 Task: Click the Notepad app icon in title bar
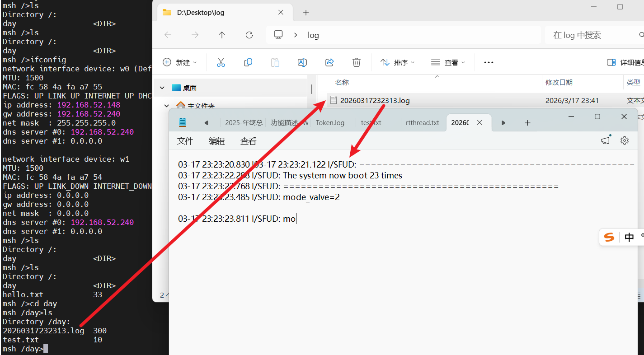[182, 122]
